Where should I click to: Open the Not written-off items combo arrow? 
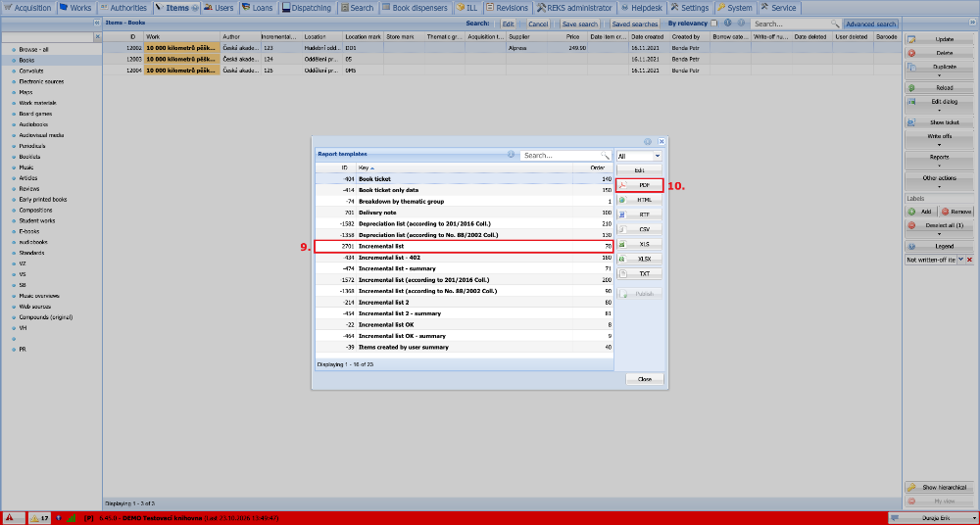coord(961,260)
